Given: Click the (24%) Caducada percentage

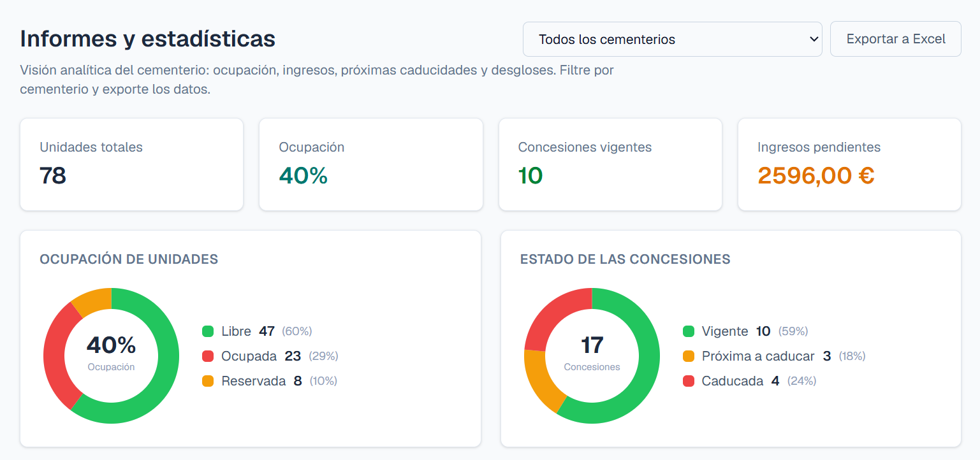Looking at the screenshot, I should (802, 381).
